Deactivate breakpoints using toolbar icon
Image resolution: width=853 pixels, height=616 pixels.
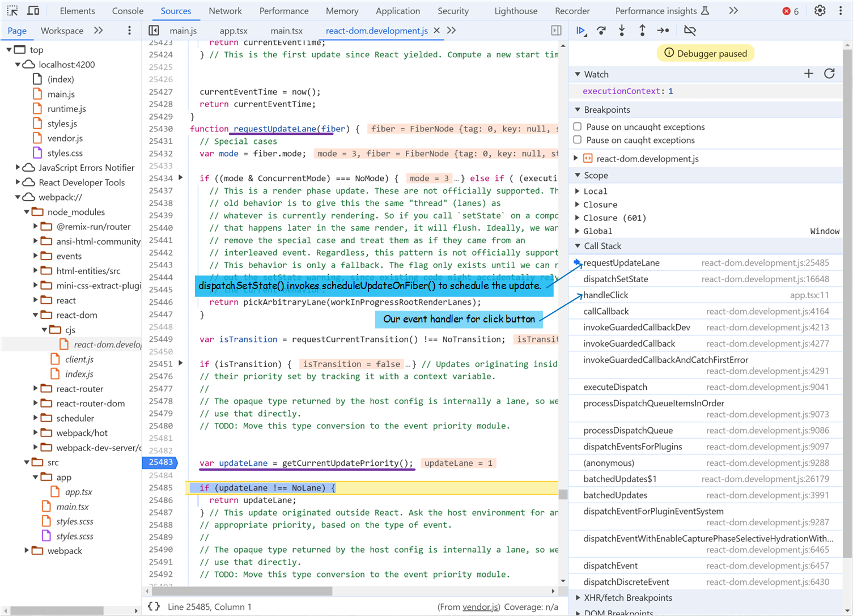click(x=690, y=31)
